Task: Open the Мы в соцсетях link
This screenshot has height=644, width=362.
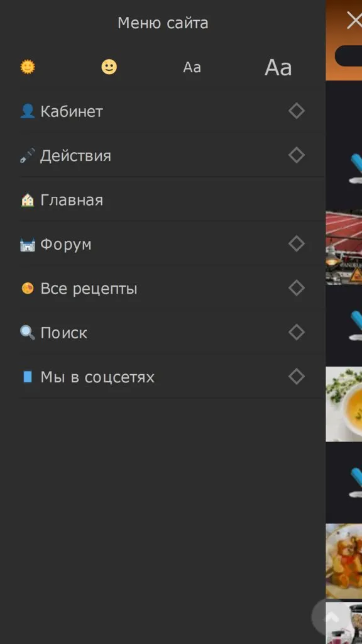Action: (97, 377)
